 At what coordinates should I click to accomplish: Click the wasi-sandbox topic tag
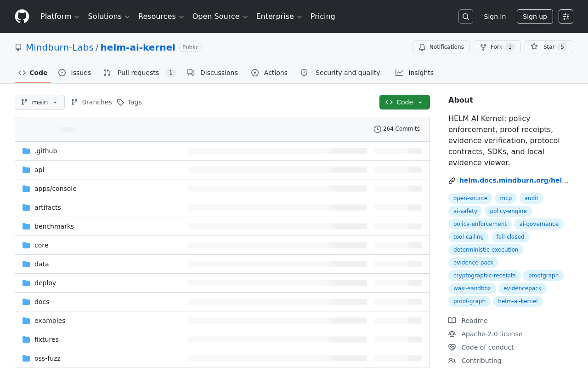[472, 288]
